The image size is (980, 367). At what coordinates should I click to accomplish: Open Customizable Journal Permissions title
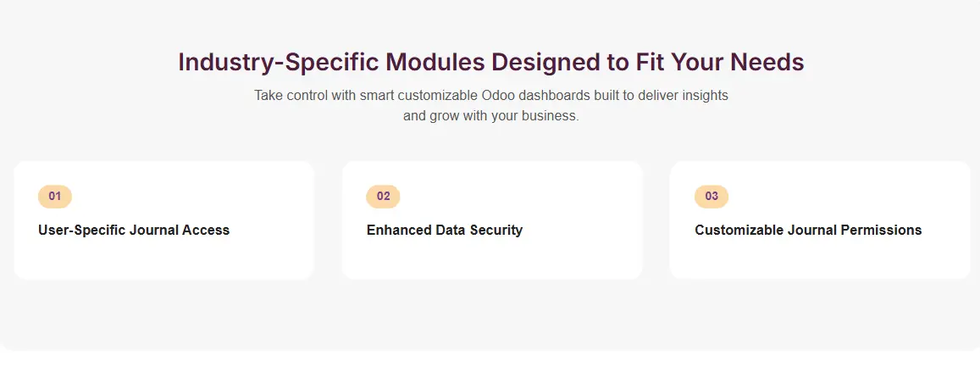pos(808,230)
